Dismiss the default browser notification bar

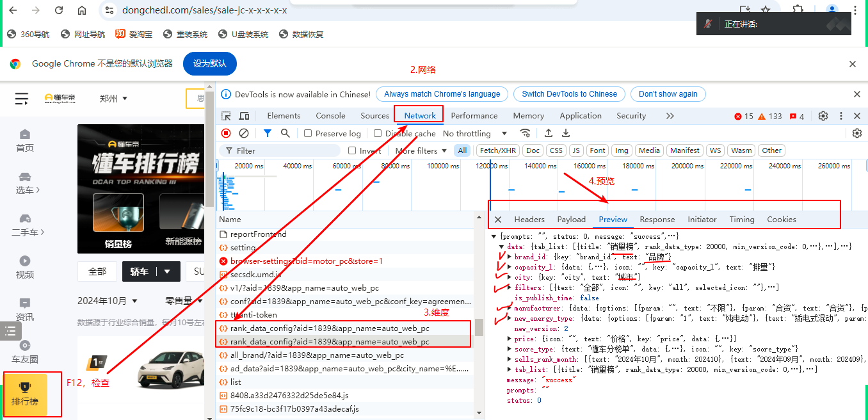(x=853, y=64)
